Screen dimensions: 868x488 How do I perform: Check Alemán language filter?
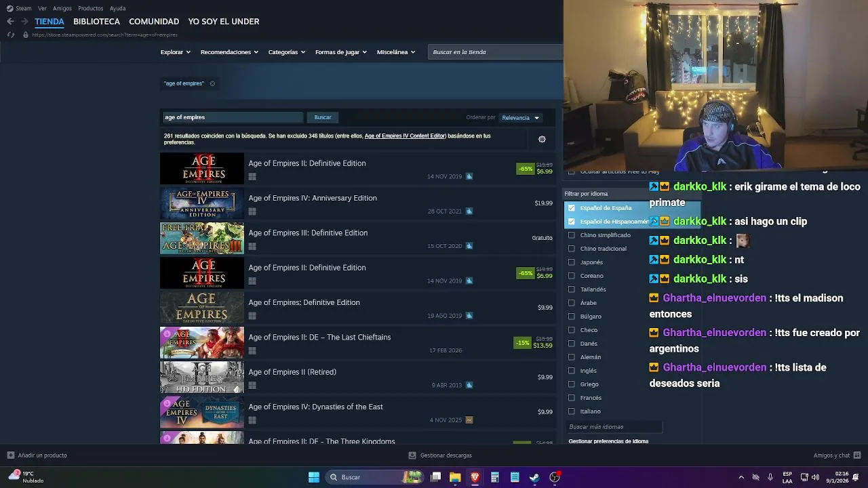pos(572,357)
